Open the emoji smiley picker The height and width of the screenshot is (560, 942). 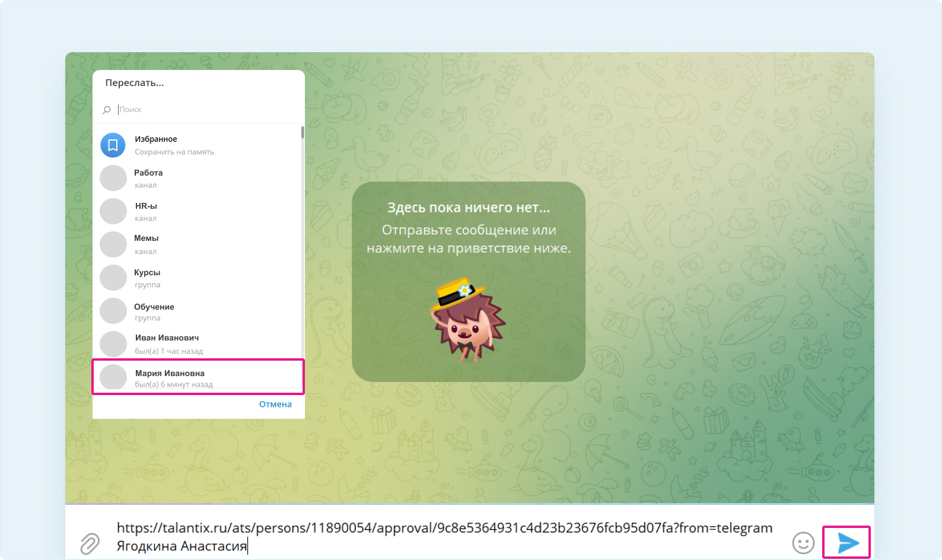point(803,543)
